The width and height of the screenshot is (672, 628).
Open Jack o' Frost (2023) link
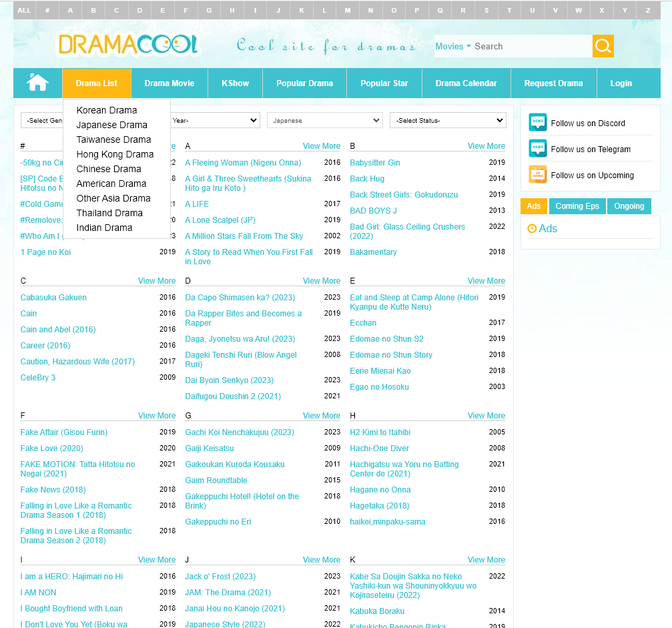coord(220,577)
